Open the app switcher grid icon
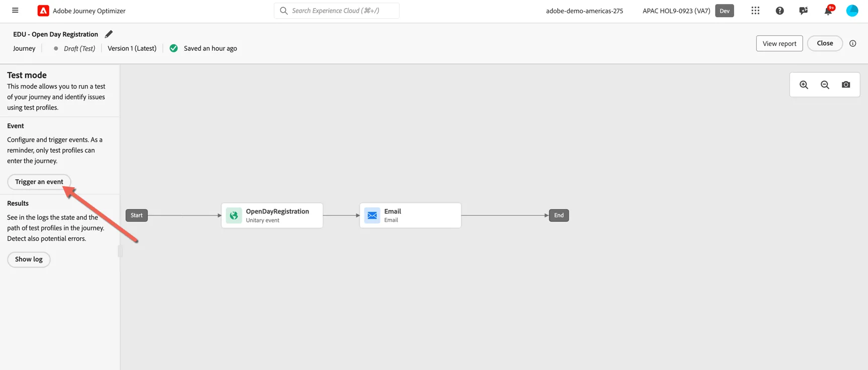 pyautogui.click(x=755, y=11)
